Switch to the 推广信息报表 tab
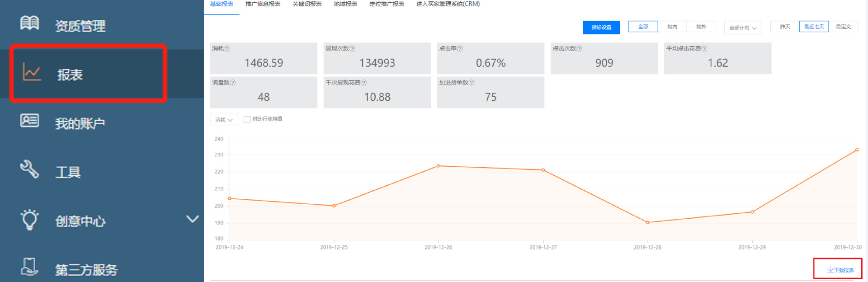This screenshot has height=282, width=868. pyautogui.click(x=263, y=4)
